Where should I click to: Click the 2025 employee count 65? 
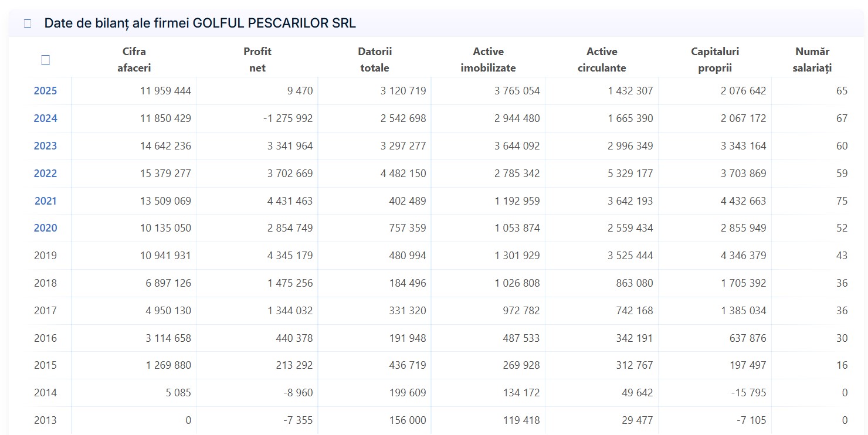(842, 91)
